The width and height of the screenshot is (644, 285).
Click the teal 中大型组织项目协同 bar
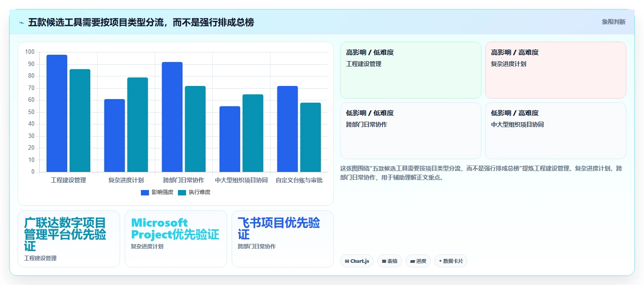(x=253, y=133)
